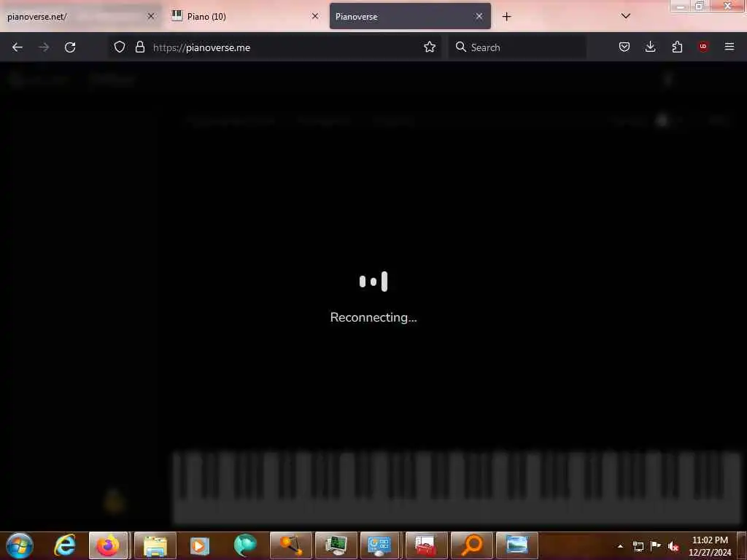Close the Piano (10) tab
Viewport: 747px width, 560px height.
315,16
